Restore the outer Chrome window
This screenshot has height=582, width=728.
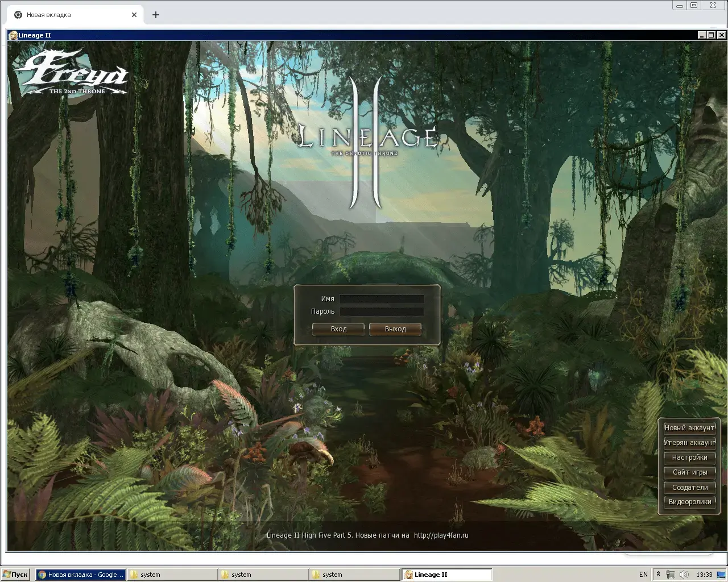(x=694, y=5)
